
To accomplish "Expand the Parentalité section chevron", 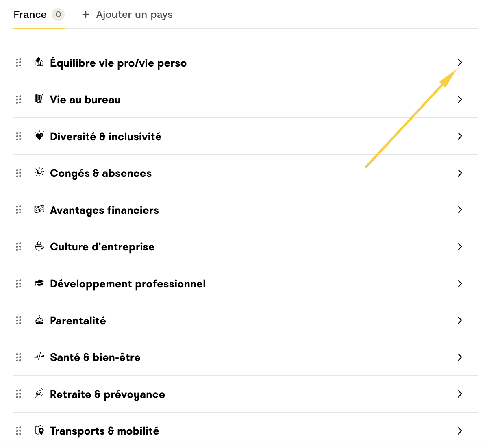I will coord(460,320).
